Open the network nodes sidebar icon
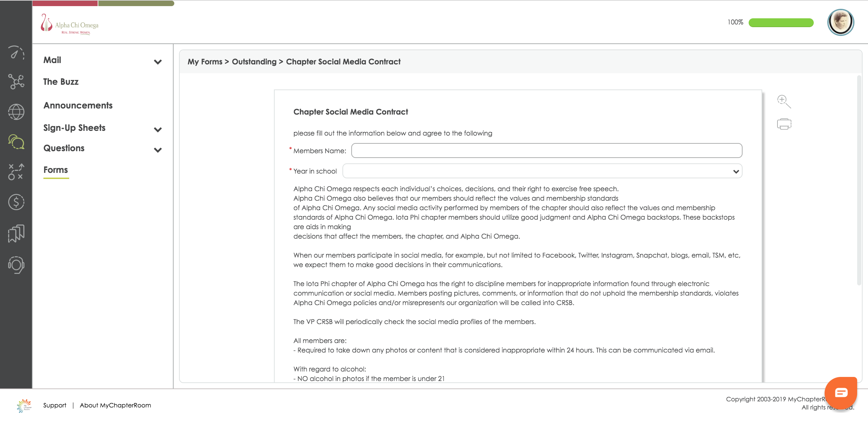This screenshot has width=868, height=421. click(16, 82)
